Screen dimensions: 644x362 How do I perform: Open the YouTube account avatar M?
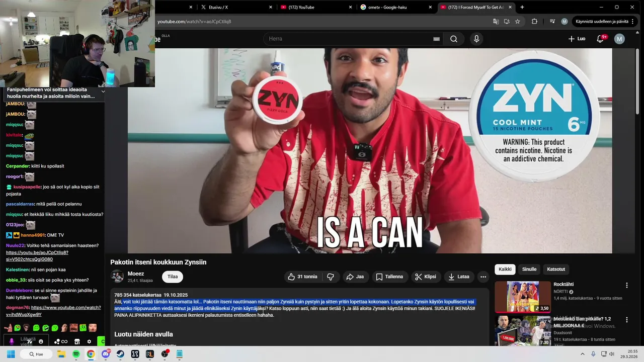[x=619, y=39]
